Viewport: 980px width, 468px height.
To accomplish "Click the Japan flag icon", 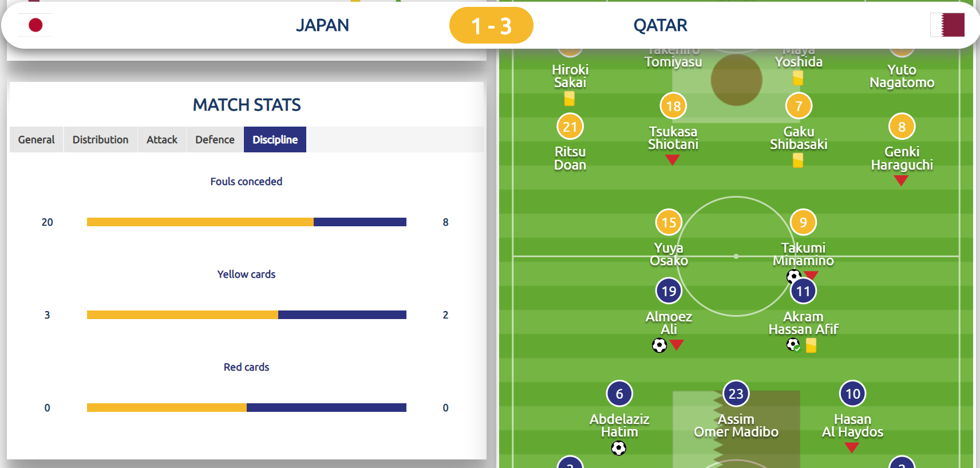I will point(35,25).
